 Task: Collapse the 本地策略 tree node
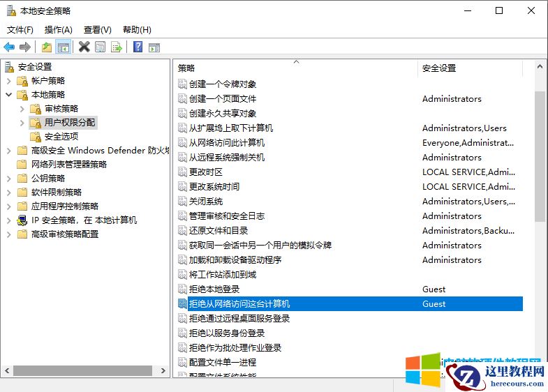(x=9, y=95)
